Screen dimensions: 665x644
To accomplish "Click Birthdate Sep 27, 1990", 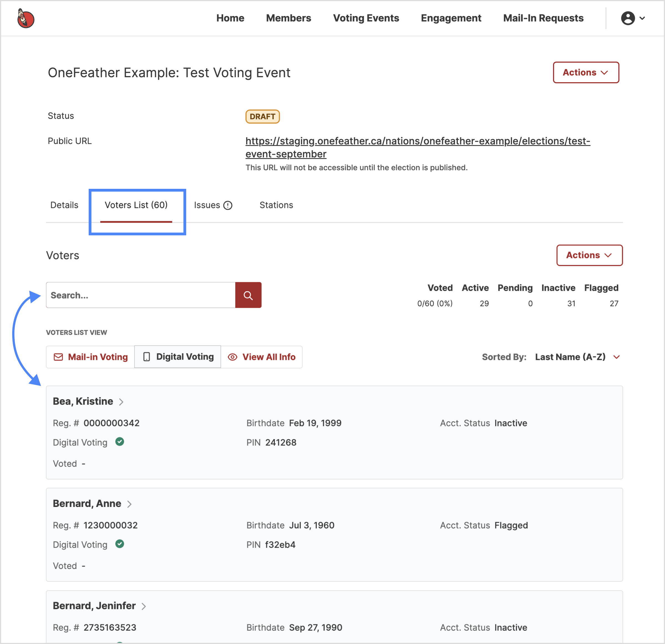I will pyautogui.click(x=316, y=627).
